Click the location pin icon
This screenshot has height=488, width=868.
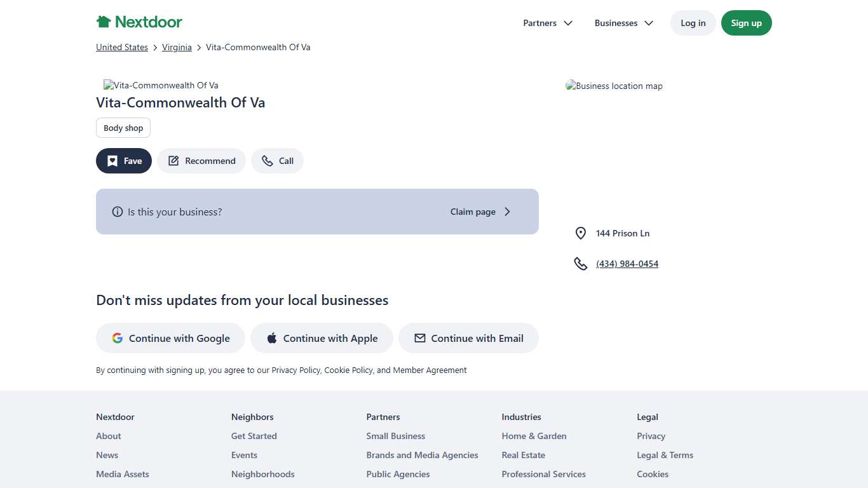pos(580,234)
